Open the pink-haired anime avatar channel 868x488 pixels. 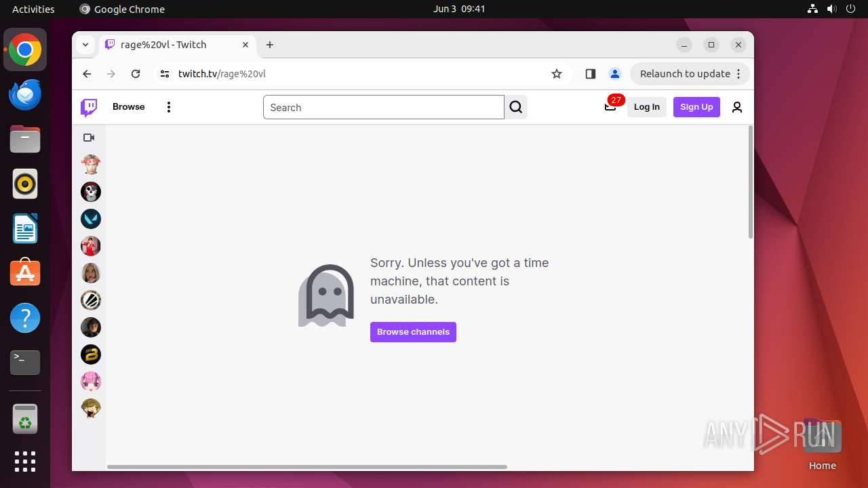pos(91,382)
